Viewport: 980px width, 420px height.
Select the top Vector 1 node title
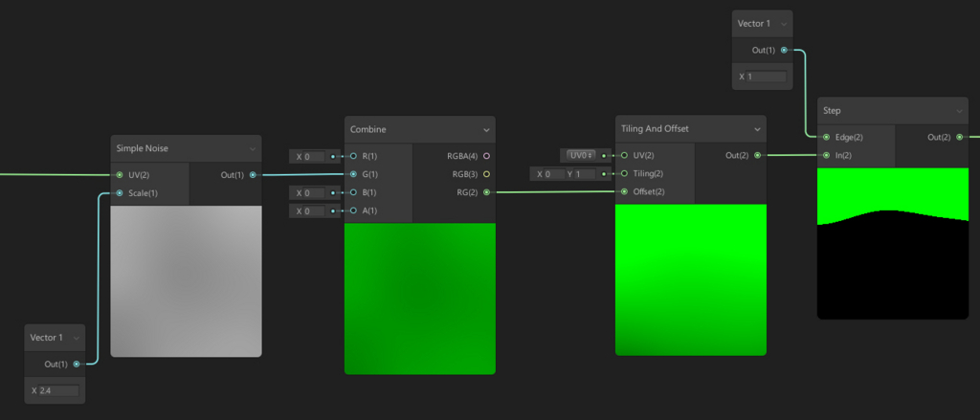[754, 24]
